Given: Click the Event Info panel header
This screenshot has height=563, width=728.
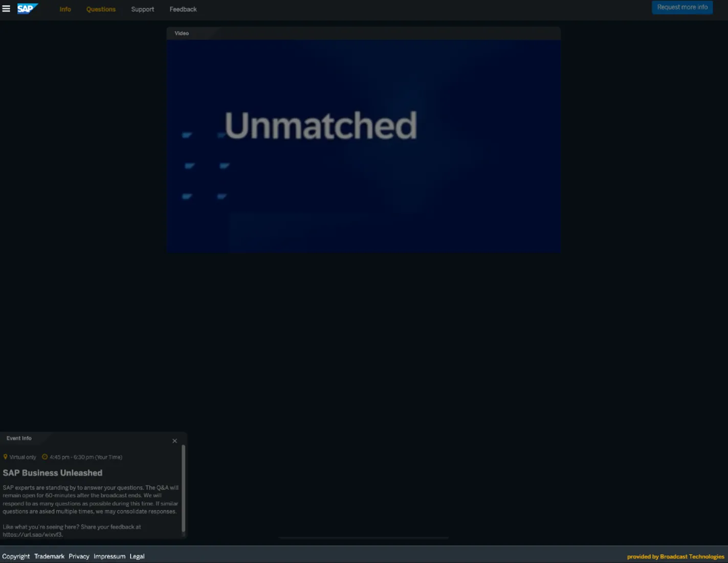Looking at the screenshot, I should tap(19, 438).
